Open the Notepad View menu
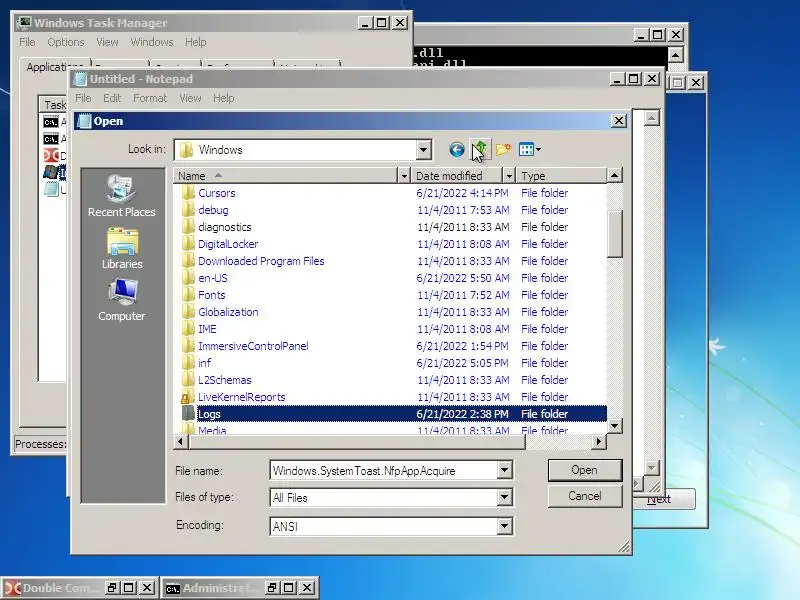The height and width of the screenshot is (600, 800). pyautogui.click(x=190, y=98)
